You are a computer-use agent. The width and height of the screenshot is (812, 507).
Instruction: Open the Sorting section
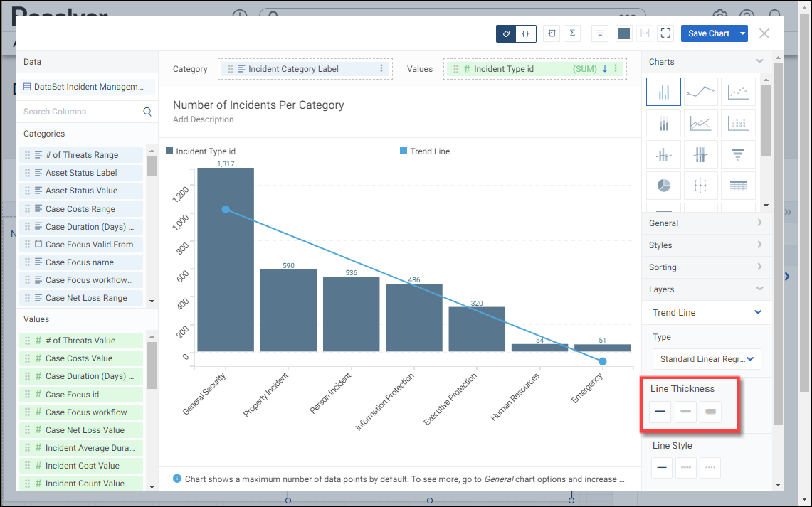click(705, 267)
